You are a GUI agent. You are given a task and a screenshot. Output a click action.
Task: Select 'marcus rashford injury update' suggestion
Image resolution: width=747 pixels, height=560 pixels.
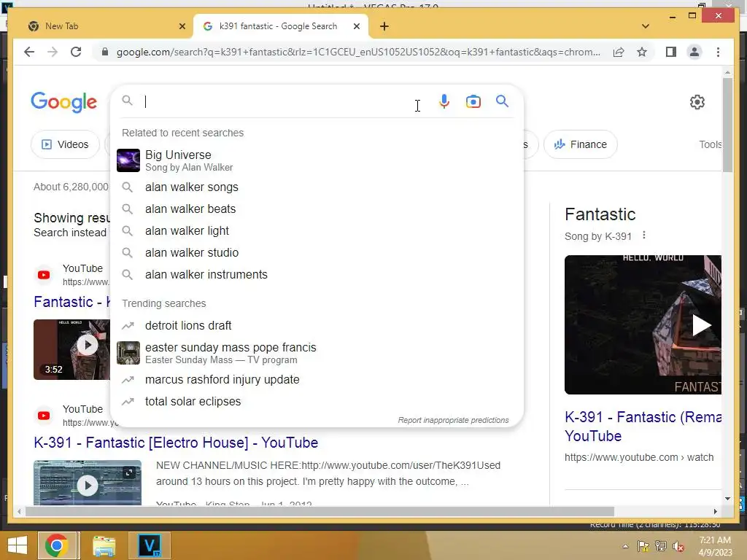[x=317, y=379]
